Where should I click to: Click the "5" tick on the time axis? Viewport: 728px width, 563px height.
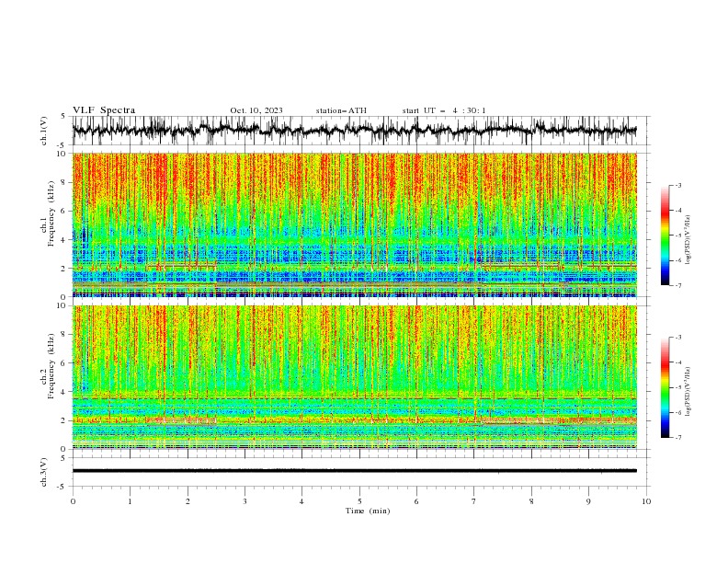coord(359,501)
